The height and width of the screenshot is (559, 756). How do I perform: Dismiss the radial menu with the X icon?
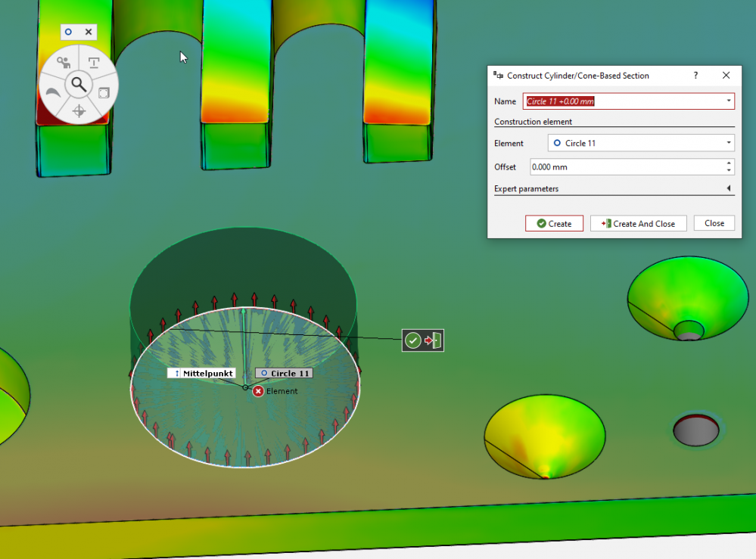pyautogui.click(x=89, y=32)
